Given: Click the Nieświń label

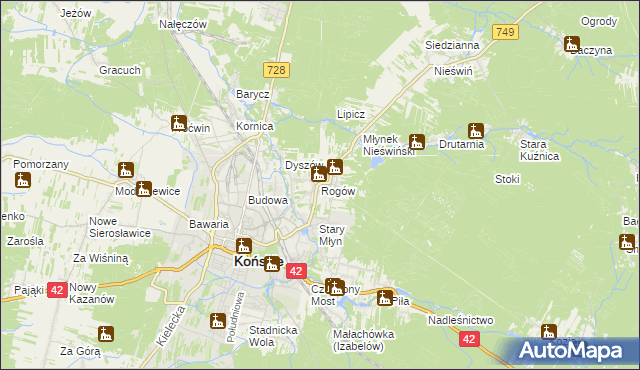Looking at the screenshot, I should point(453,71).
